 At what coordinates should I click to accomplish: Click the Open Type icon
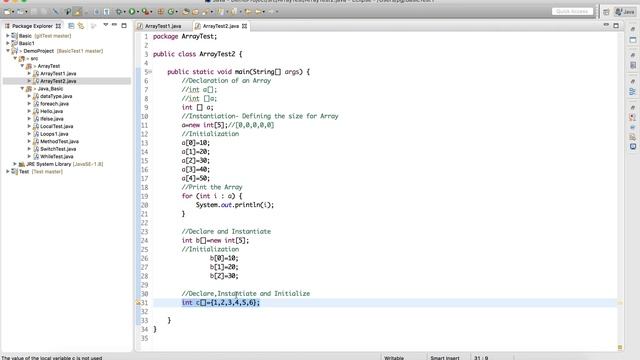(x=186, y=12)
